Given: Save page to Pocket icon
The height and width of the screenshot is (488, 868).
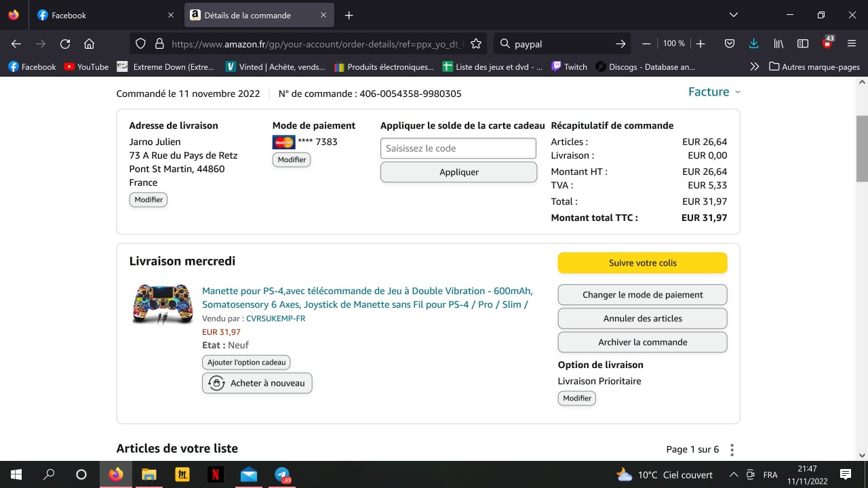Looking at the screenshot, I should click(x=730, y=43).
